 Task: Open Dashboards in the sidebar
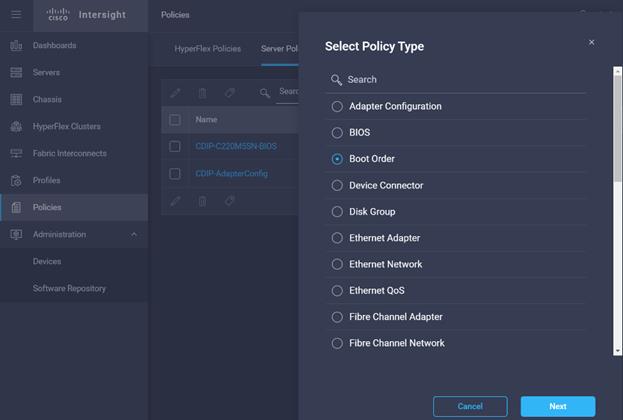click(54, 45)
